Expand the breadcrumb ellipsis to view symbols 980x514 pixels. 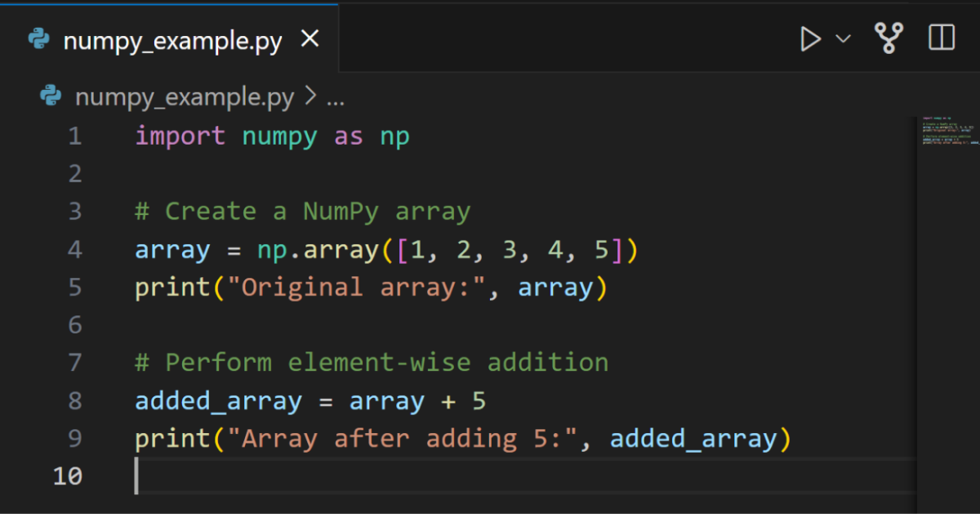[337, 96]
